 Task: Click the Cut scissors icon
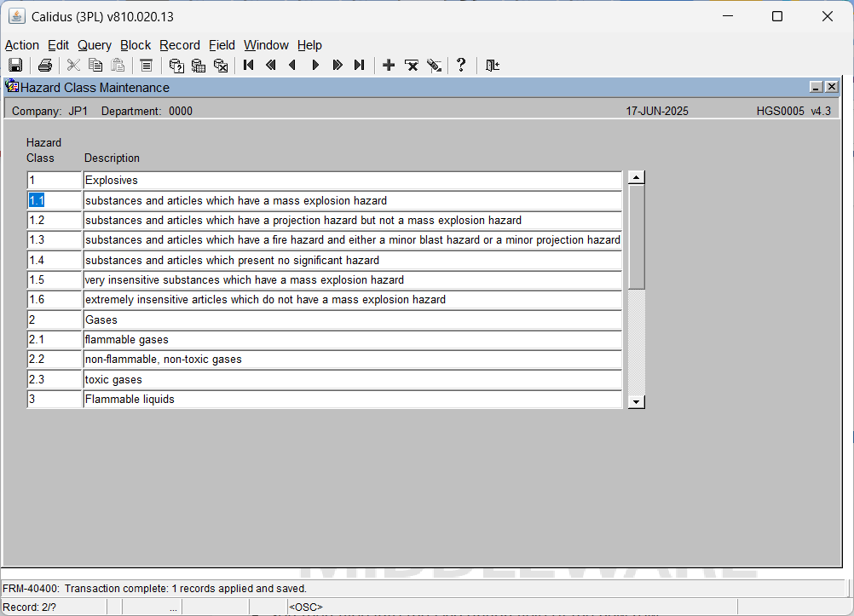point(73,66)
